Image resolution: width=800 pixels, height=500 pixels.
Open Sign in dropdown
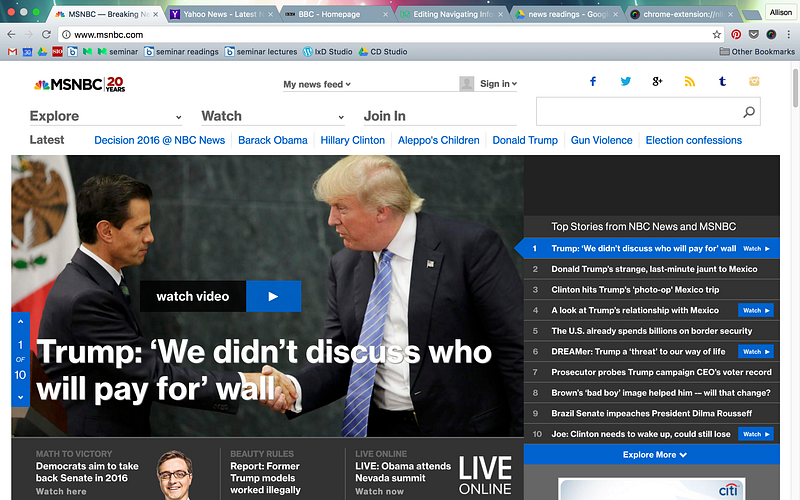tap(498, 84)
